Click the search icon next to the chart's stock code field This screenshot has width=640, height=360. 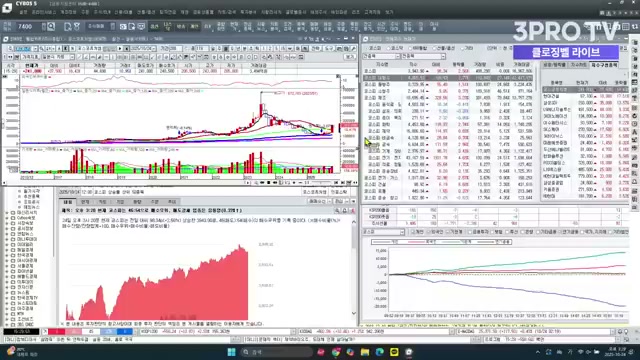point(42,49)
